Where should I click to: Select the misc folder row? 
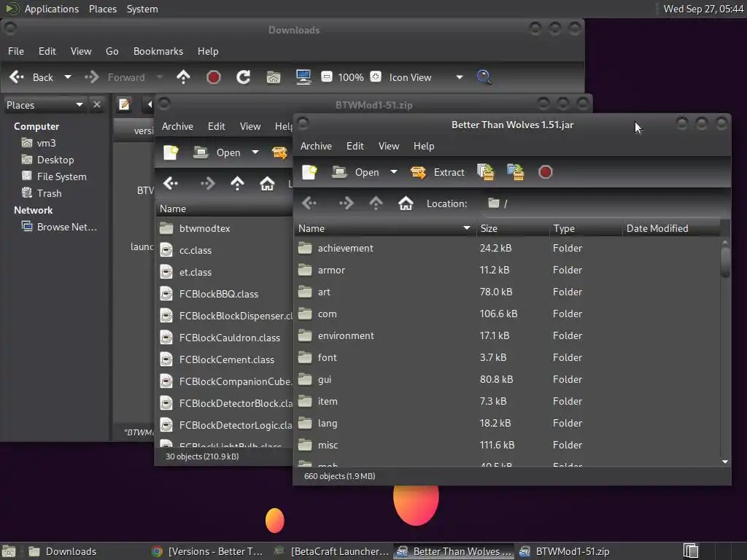508,446
